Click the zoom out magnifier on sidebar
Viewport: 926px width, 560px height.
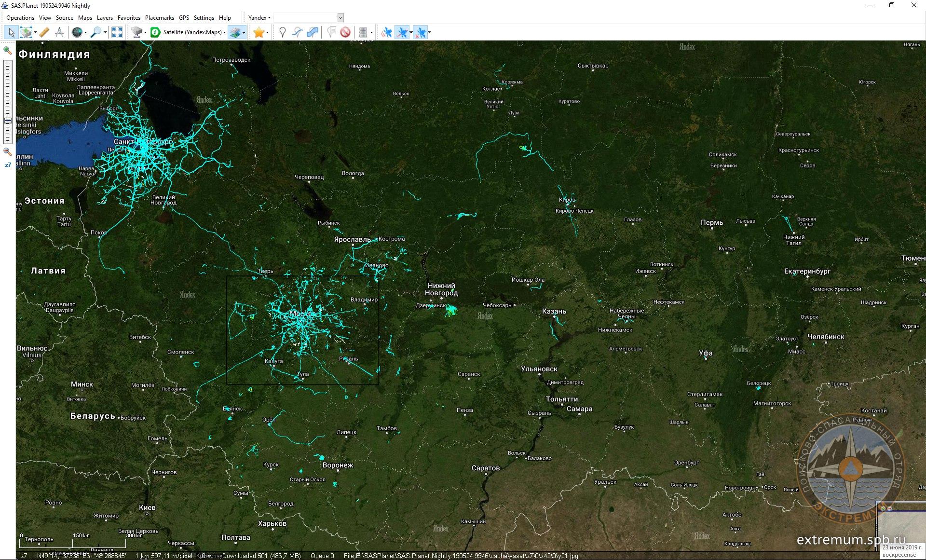tap(8, 152)
